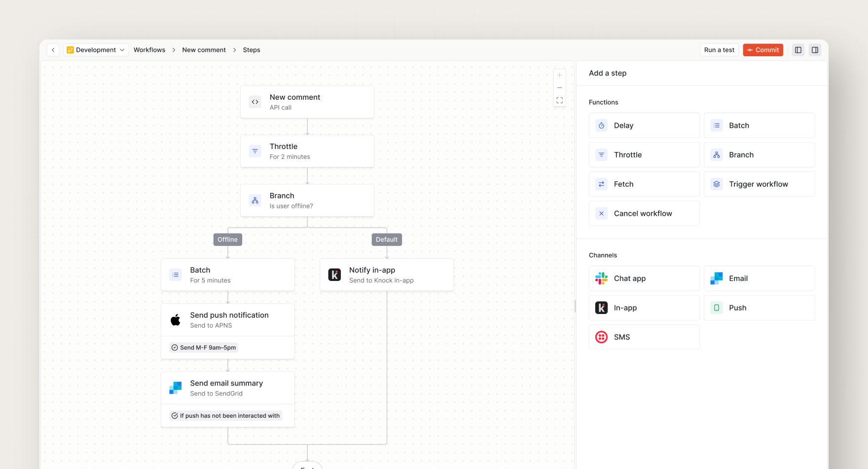This screenshot has height=469, width=868.
Task: Click the zoom in plus control
Action: pos(560,75)
